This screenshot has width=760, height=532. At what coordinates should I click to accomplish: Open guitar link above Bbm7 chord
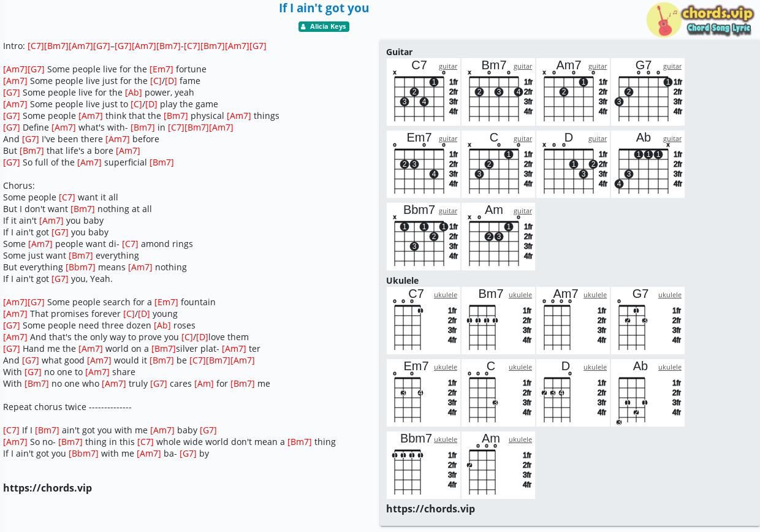click(x=448, y=211)
